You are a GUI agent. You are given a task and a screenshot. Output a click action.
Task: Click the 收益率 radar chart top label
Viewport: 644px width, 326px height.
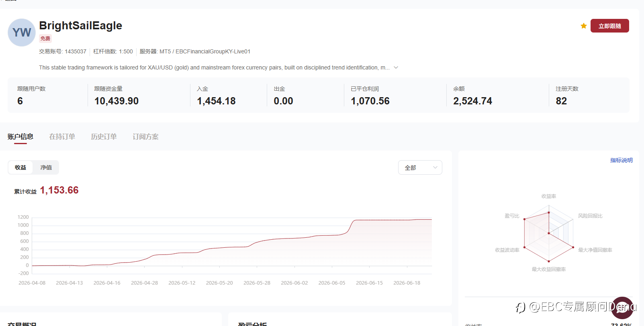pyautogui.click(x=549, y=196)
